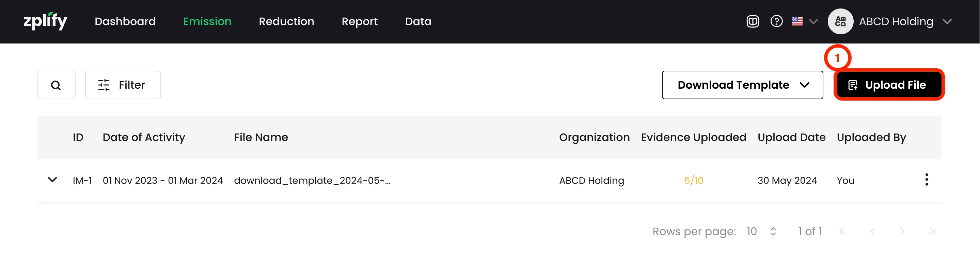
Task: Open the language selection chevron
Action: (813, 21)
